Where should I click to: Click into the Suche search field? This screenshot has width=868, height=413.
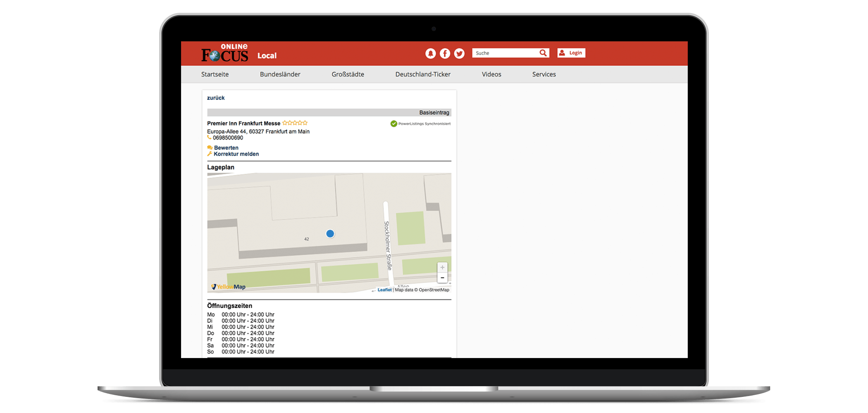505,53
